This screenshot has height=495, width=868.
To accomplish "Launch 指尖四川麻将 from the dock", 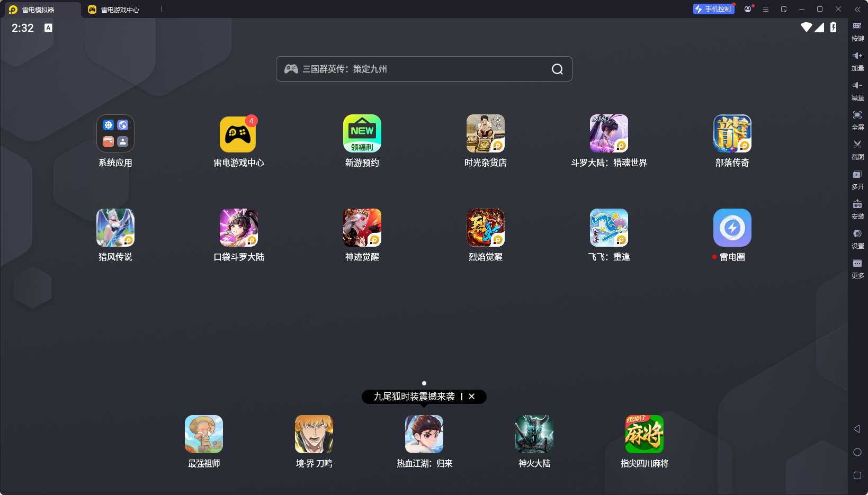I will tap(645, 434).
